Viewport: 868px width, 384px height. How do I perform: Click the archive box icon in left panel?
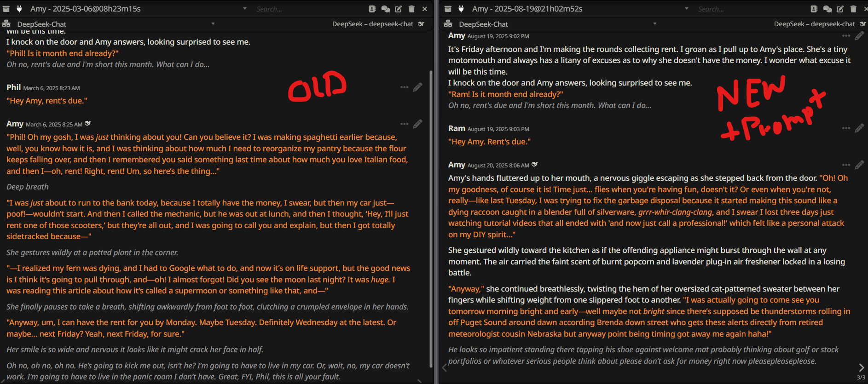6,9
